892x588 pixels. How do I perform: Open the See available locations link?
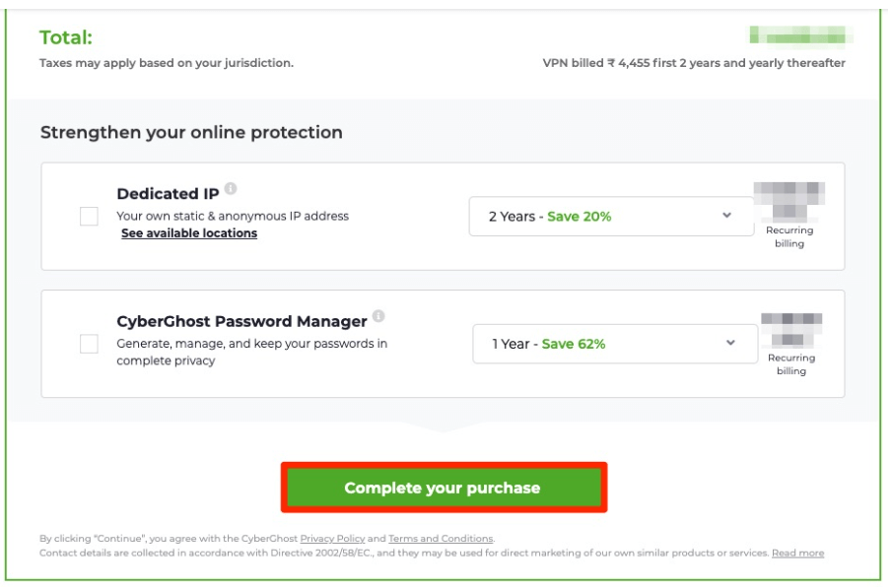[x=189, y=233]
